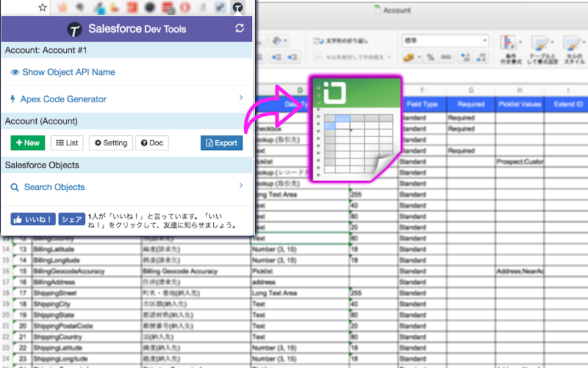Image resolution: width=588 pixels, height=368 pixels.
Task: Apply currency format with the coins icon
Action: 409,57
